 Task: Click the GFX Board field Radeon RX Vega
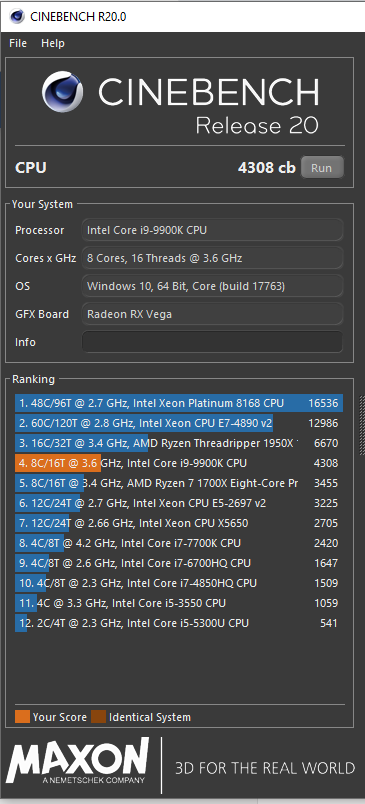pos(212,314)
